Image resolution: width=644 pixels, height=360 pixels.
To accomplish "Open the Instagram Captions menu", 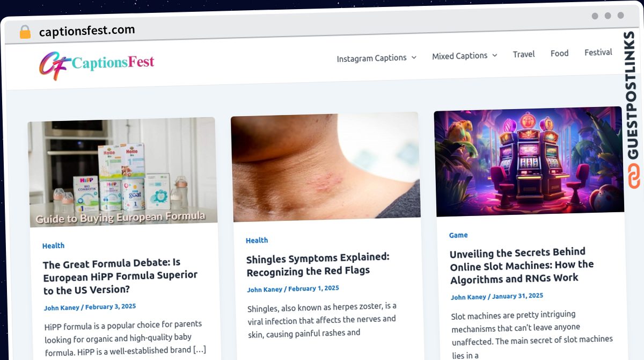I will pos(371,58).
